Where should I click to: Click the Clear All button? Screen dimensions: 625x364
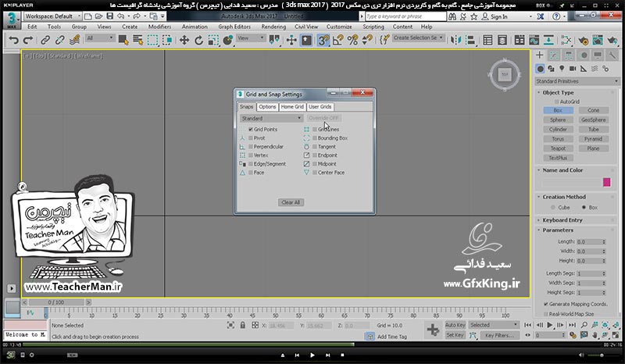291,202
